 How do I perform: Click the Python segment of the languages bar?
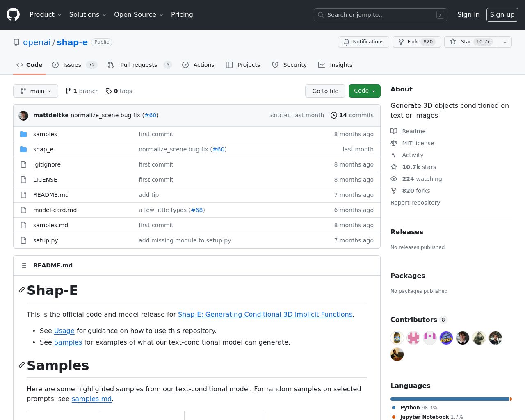[447, 399]
